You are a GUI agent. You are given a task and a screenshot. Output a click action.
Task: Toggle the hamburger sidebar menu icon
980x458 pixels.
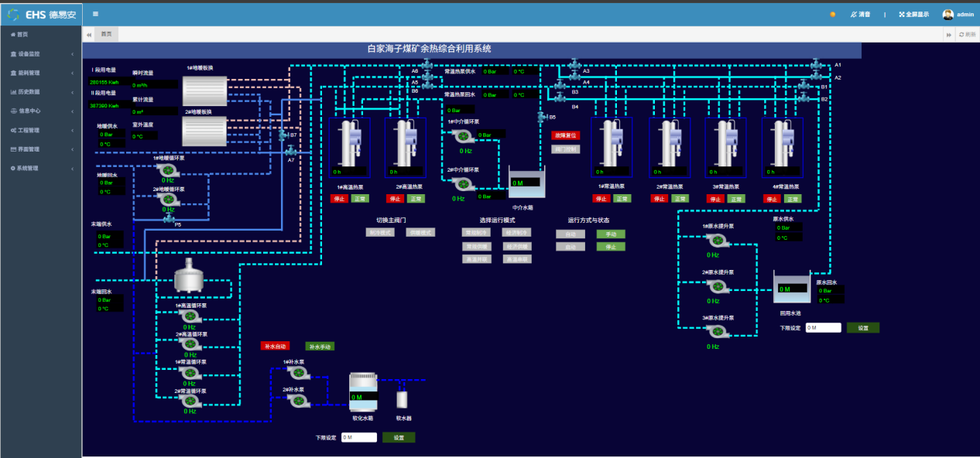click(x=95, y=14)
